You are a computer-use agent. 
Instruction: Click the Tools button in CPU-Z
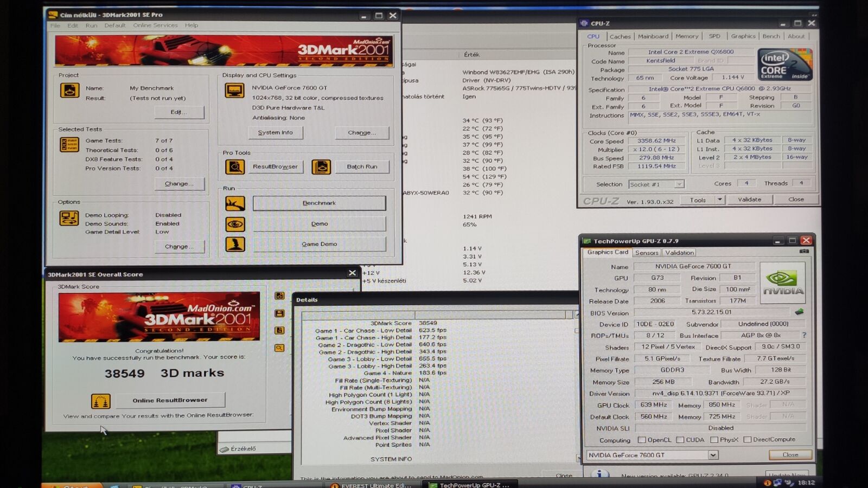point(698,200)
